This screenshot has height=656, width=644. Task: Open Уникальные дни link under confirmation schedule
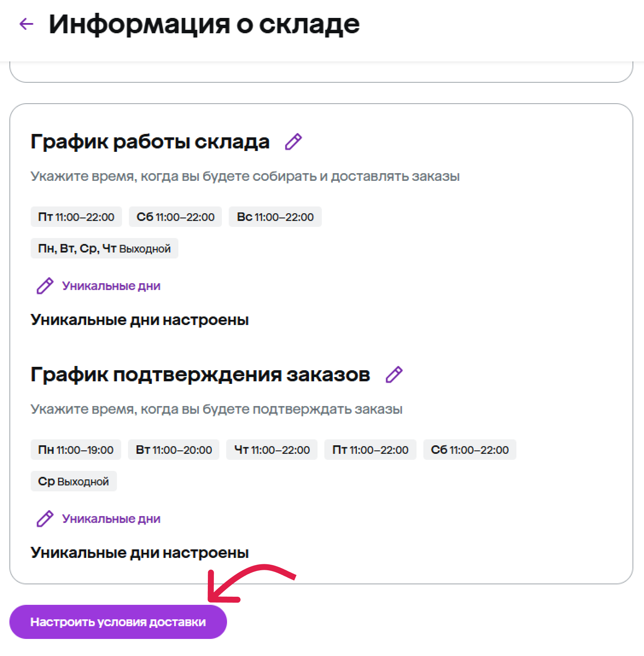111,519
